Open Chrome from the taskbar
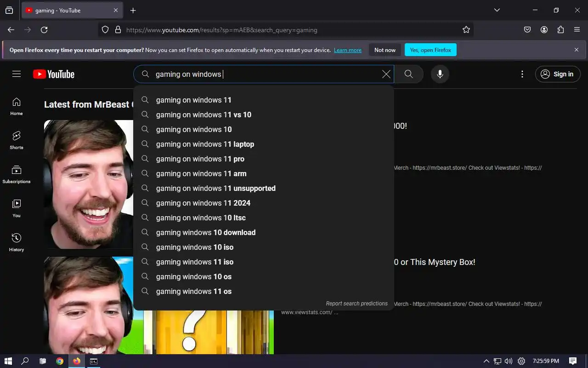Image resolution: width=588 pixels, height=368 pixels. click(60, 361)
